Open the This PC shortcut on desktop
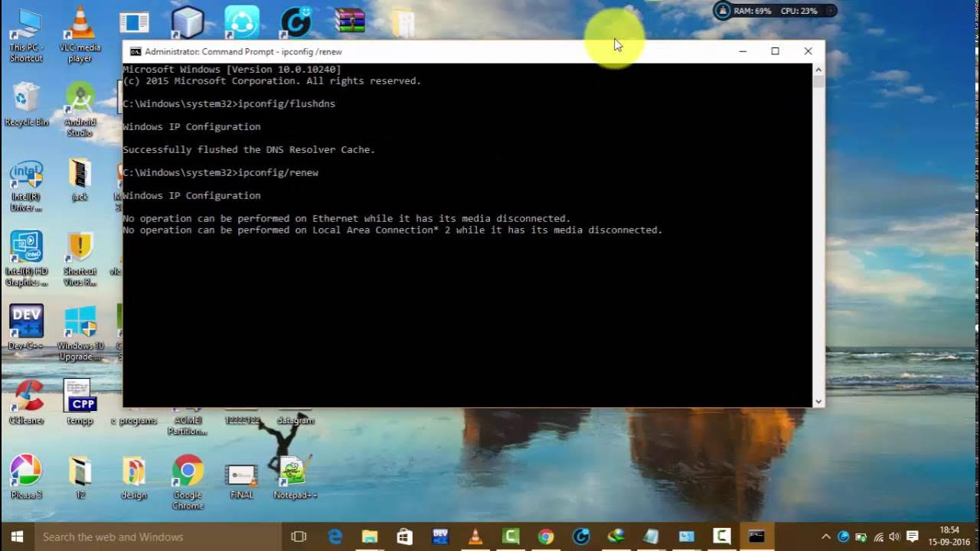The height and width of the screenshot is (551, 980). point(26,34)
